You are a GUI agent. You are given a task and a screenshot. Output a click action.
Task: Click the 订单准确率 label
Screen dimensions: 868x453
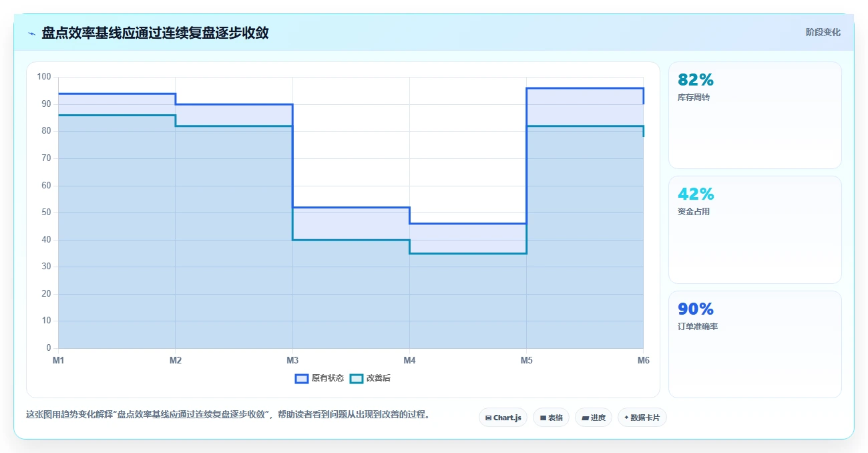coord(697,327)
